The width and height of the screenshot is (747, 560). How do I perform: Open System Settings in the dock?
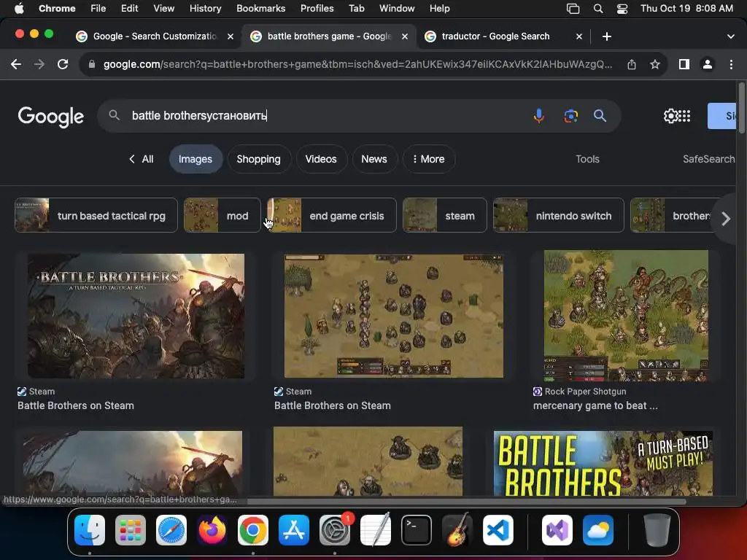pyautogui.click(x=334, y=530)
